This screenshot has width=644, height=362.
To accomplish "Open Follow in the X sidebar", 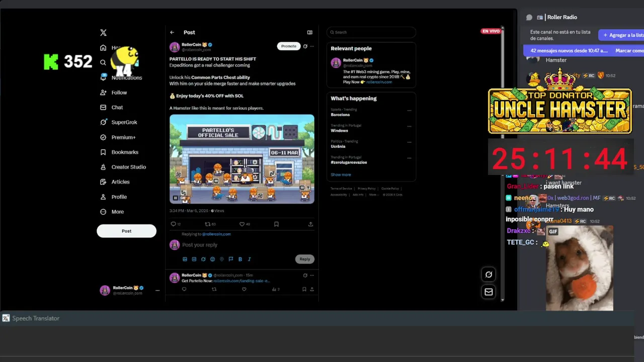I will (113, 93).
